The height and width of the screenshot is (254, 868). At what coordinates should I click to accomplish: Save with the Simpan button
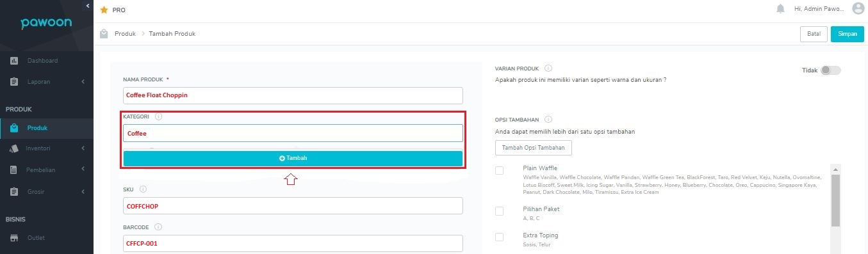(x=847, y=34)
